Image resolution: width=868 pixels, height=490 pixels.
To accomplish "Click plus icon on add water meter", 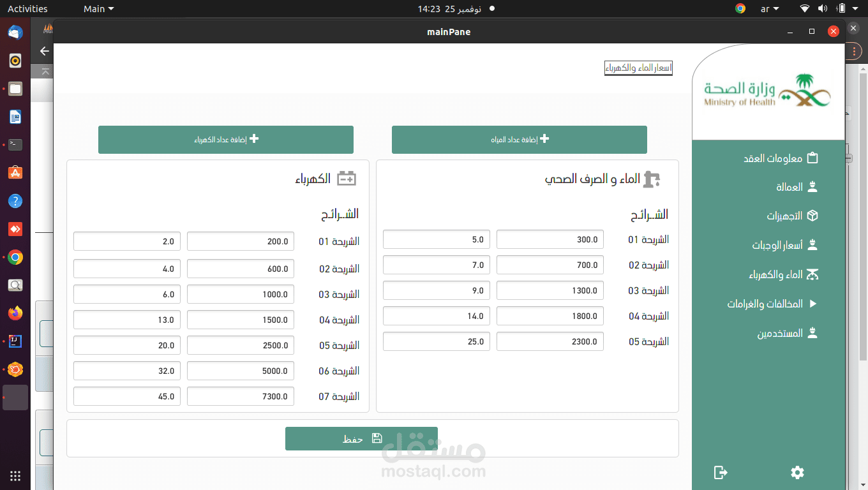I will [x=544, y=138].
